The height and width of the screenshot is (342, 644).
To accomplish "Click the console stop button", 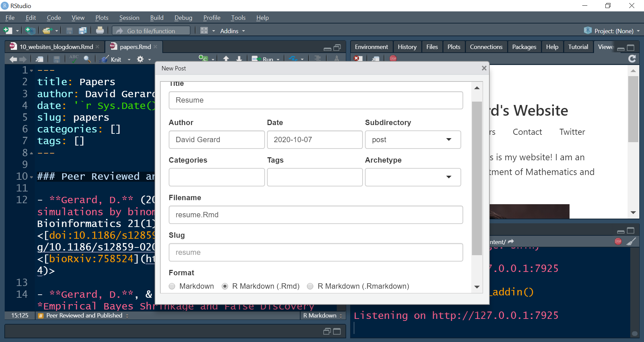I will (618, 241).
